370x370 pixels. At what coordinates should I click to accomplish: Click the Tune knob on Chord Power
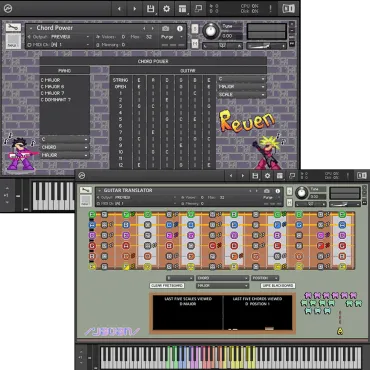coord(211,31)
